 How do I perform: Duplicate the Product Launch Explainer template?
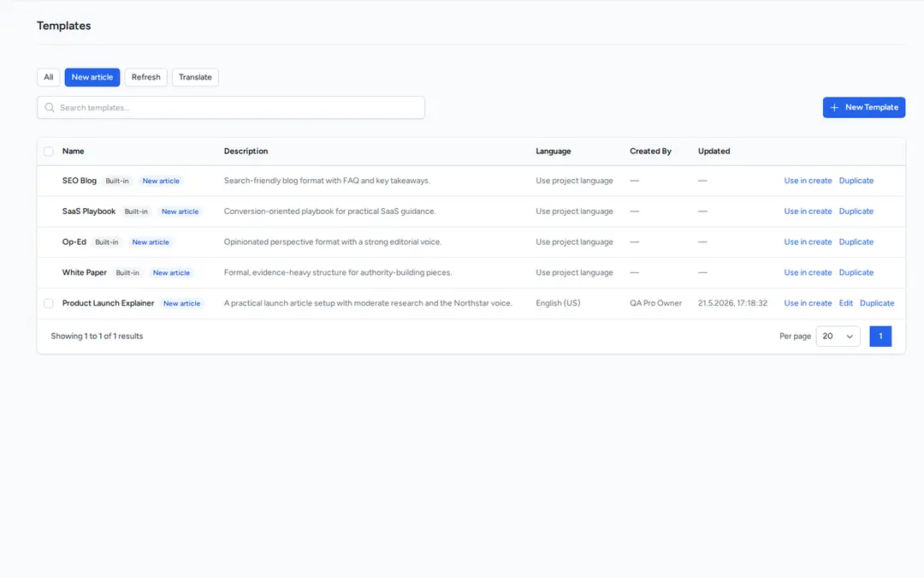(877, 303)
